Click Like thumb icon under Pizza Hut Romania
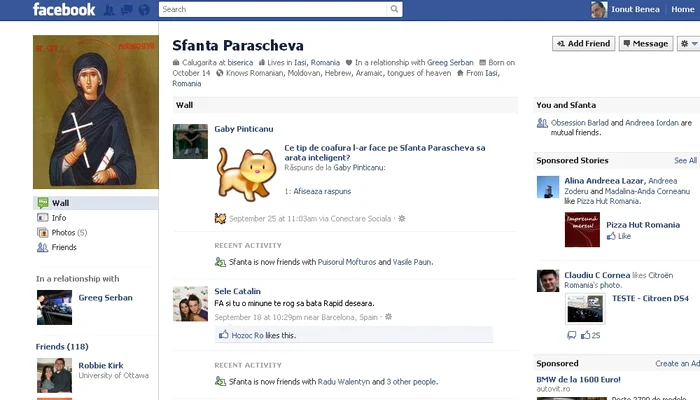The image size is (700, 400). point(611,236)
